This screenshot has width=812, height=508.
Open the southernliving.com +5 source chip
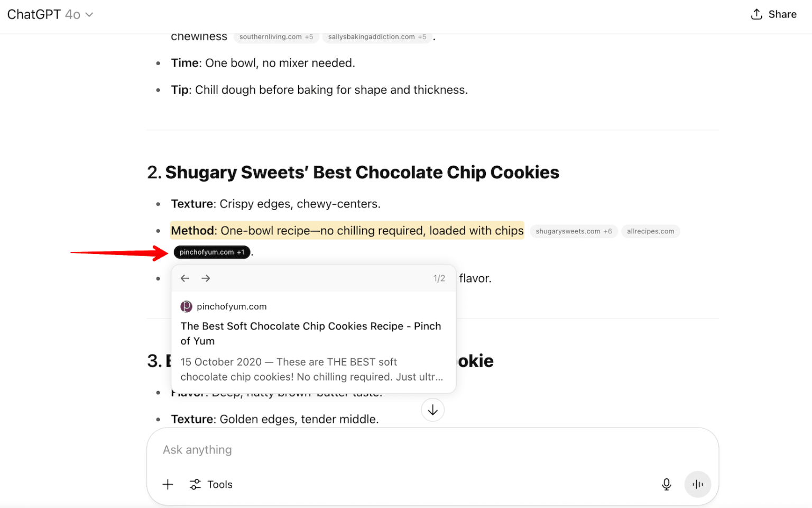(x=276, y=37)
